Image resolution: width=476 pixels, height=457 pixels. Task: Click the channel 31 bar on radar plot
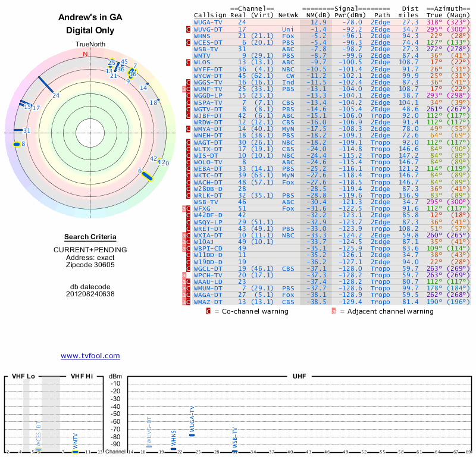click(x=18, y=130)
